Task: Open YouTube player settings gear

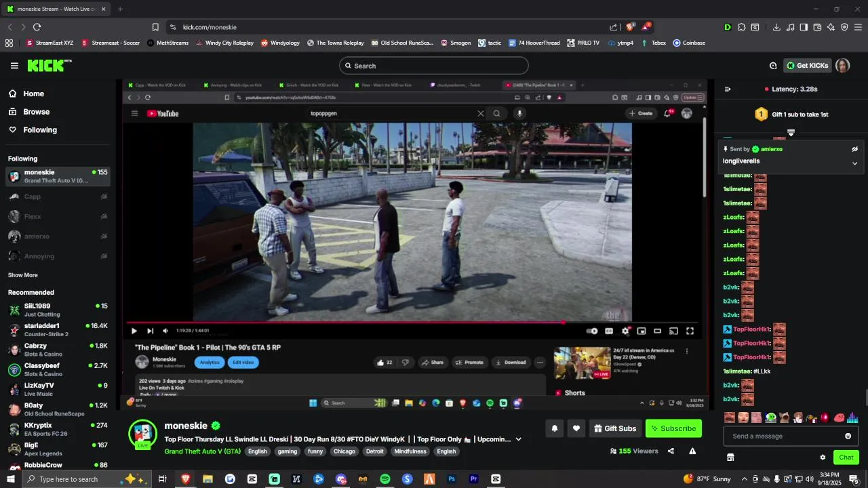Action: click(625, 331)
